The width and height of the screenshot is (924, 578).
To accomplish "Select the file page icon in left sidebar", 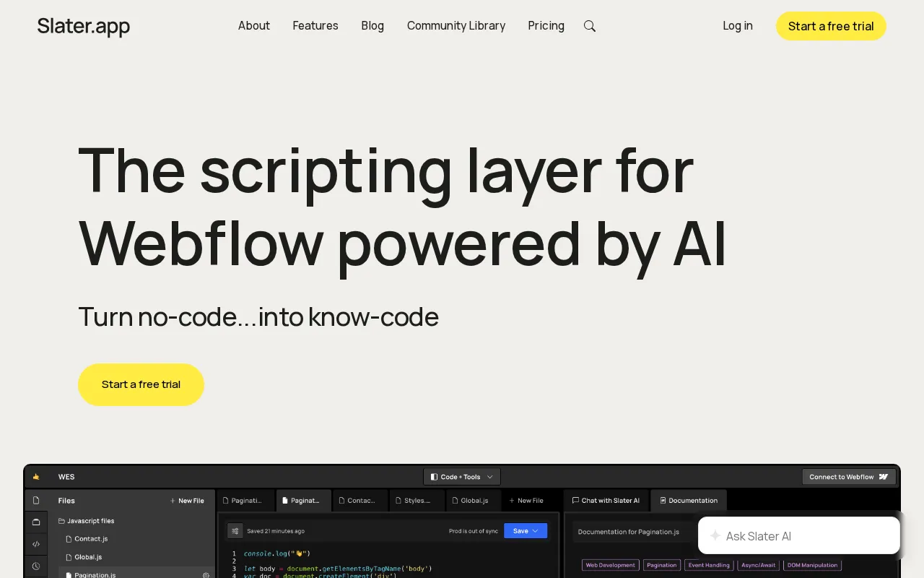I will pyautogui.click(x=36, y=500).
